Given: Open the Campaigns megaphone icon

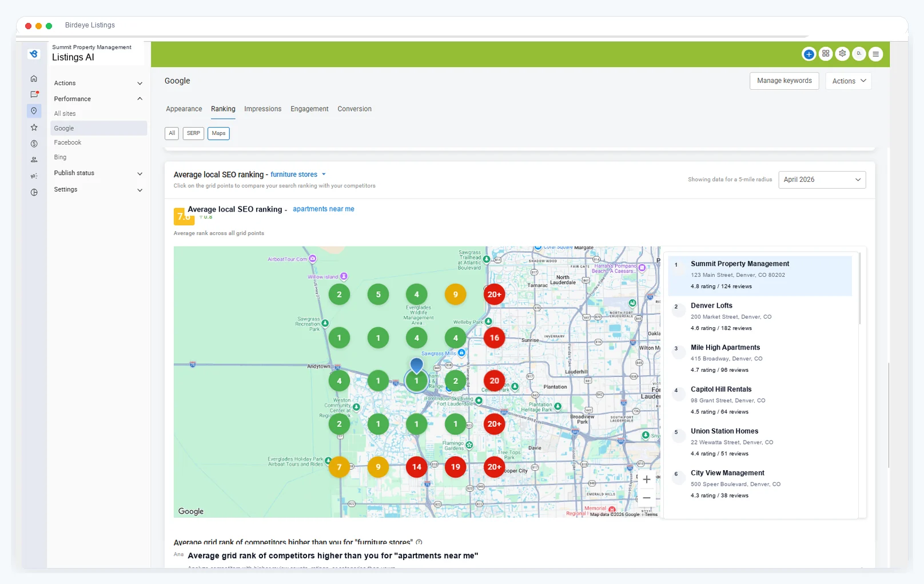Looking at the screenshot, I should coord(34,176).
